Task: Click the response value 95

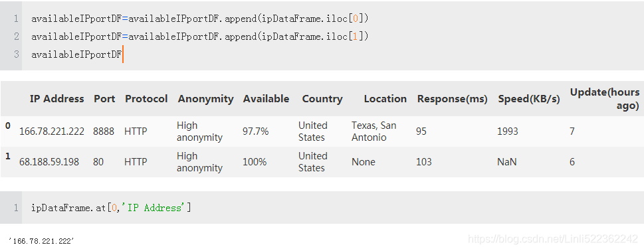Action: (x=421, y=131)
